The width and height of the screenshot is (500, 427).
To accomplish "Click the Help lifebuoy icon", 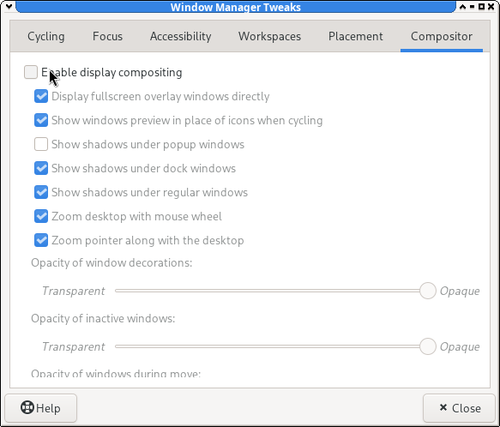I will [27, 407].
